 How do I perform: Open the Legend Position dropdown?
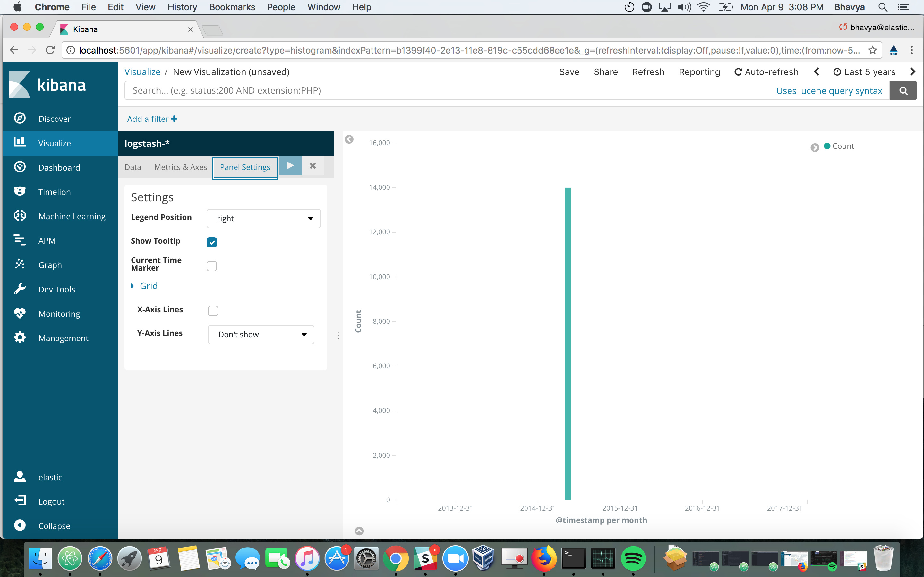(263, 219)
